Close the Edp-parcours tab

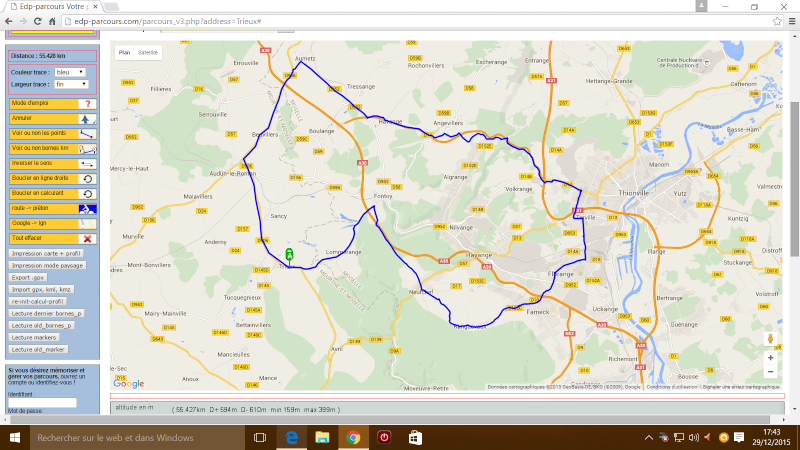[95, 7]
